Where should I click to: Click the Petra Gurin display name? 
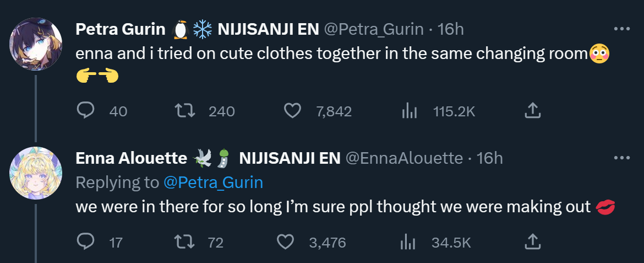120,29
